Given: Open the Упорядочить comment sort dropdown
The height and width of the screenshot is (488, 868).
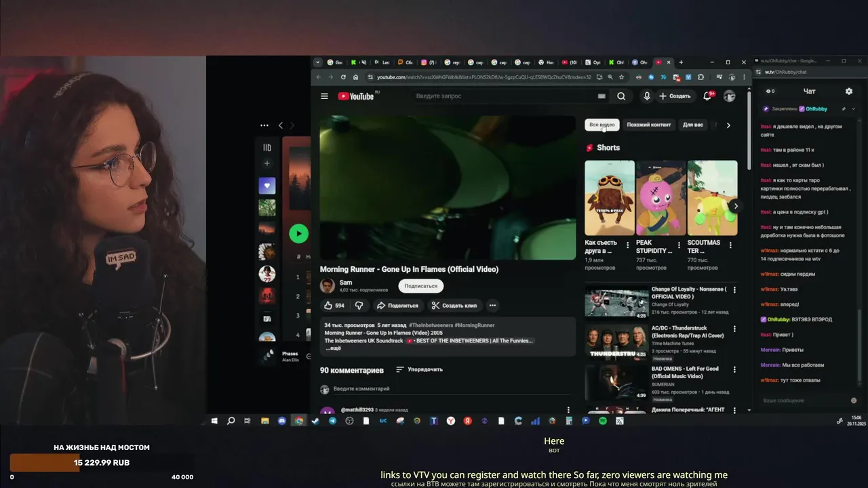Looking at the screenshot, I should click(419, 369).
